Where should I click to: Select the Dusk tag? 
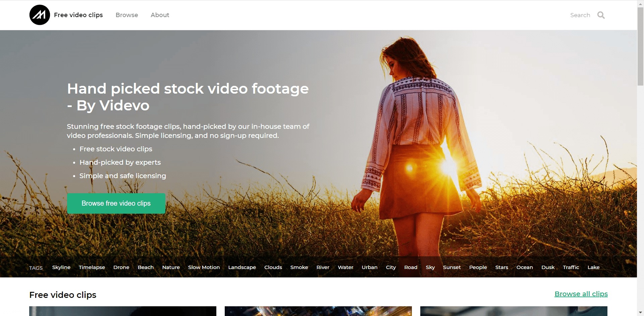click(x=548, y=267)
